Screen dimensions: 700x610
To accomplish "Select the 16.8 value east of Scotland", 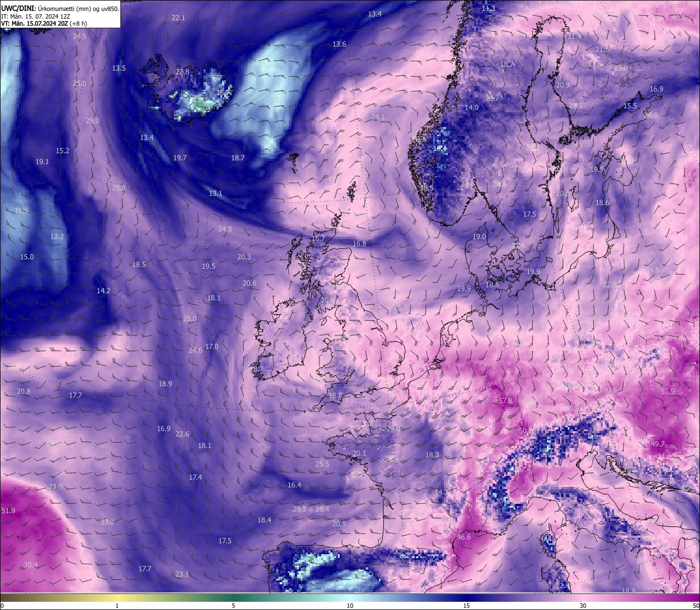I will [x=359, y=243].
